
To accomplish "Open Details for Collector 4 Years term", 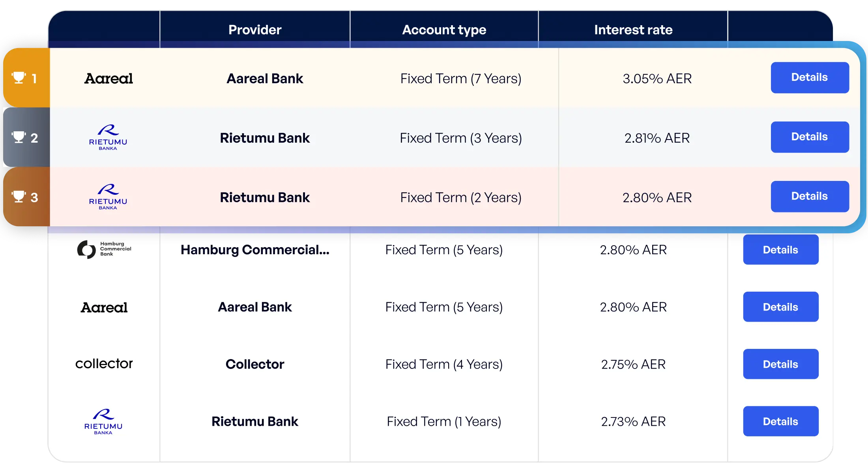I will point(780,364).
